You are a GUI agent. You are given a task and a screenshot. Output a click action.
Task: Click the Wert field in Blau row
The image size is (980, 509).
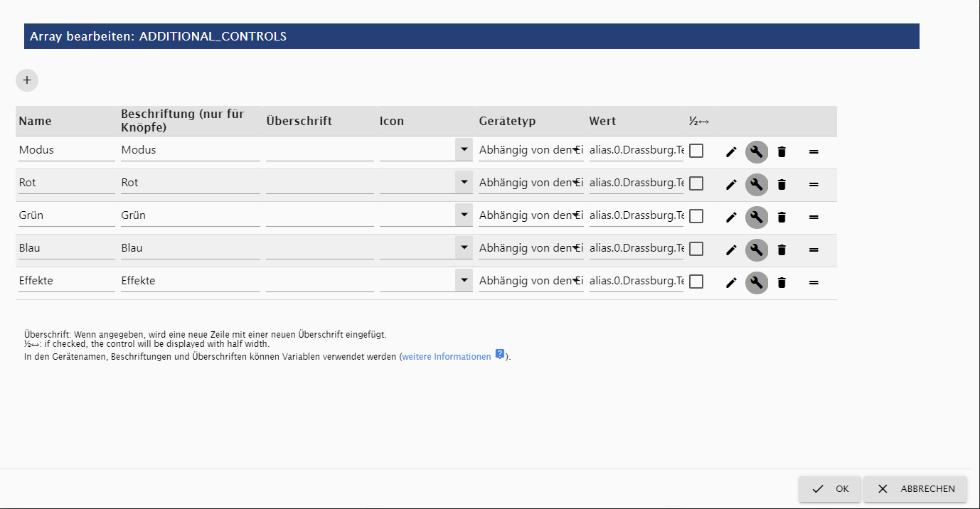coord(637,248)
